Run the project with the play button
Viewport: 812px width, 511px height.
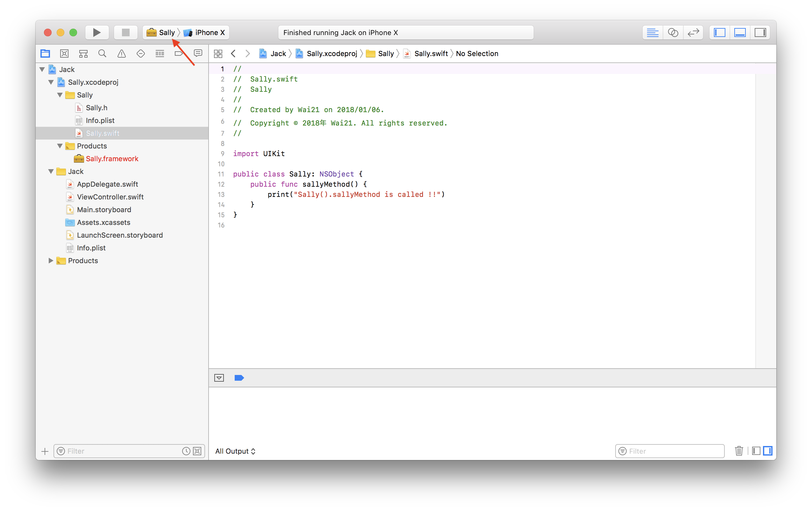coord(97,32)
